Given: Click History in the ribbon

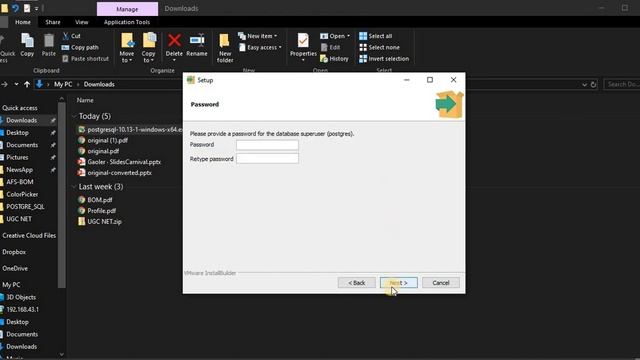Looking at the screenshot, I should 334,59.
